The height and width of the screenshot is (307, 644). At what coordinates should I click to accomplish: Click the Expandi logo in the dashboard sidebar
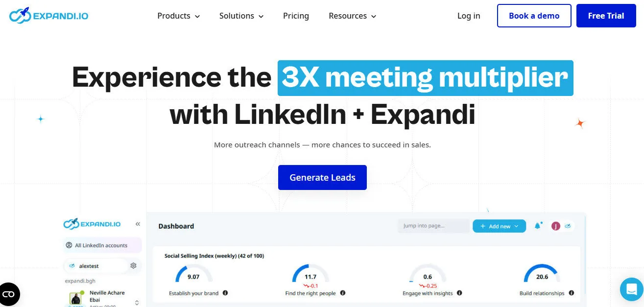coord(92,224)
